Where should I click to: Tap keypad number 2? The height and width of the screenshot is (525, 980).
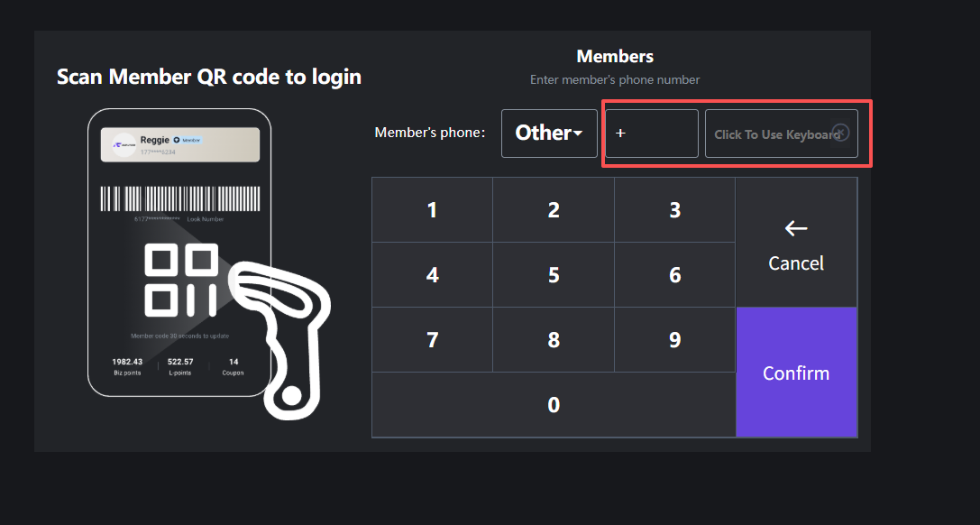pyautogui.click(x=554, y=210)
